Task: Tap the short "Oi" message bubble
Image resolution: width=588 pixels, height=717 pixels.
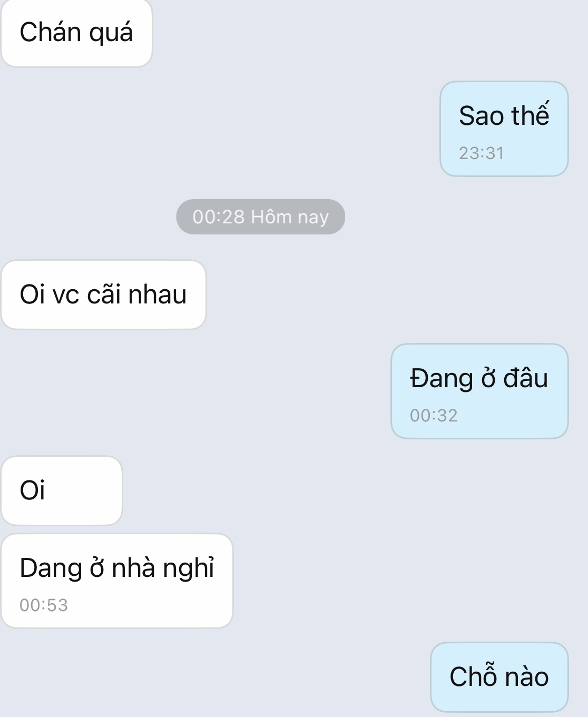Action: tap(61, 490)
